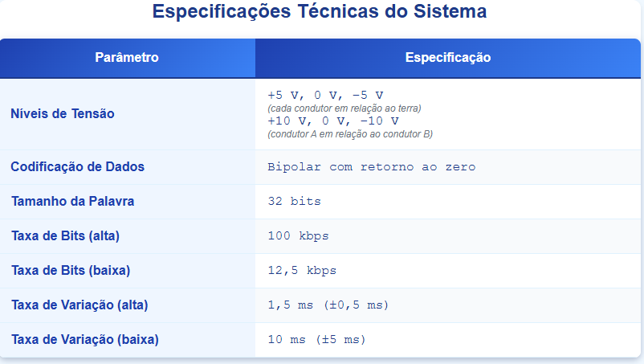Click the "Bipolar com retorno ao zero" cell
The image size is (644, 364).
[371, 167]
